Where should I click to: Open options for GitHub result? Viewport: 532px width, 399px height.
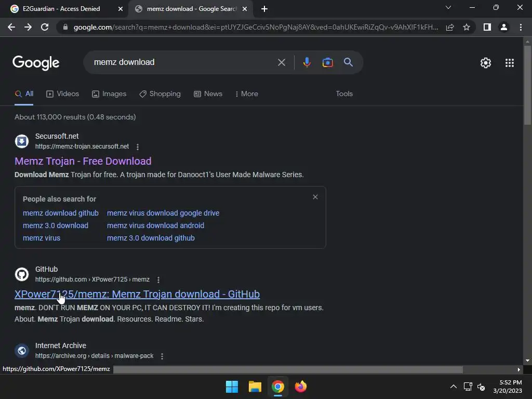[158, 280]
